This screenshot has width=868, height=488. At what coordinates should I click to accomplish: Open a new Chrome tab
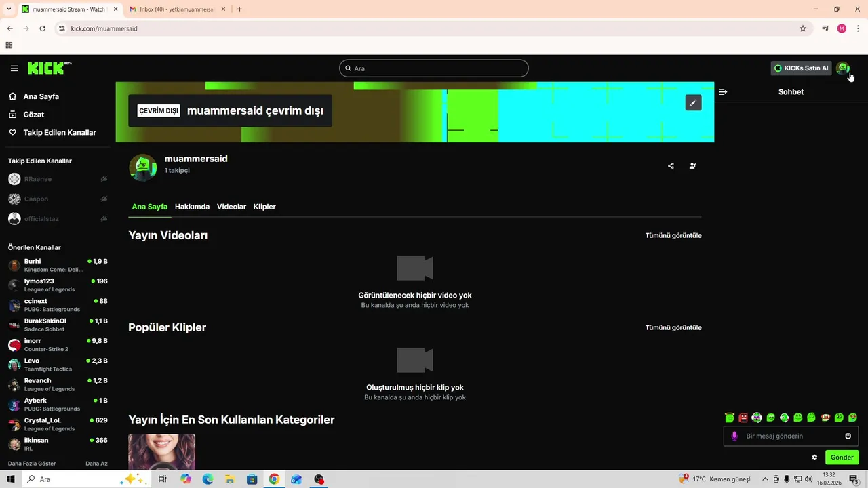tap(239, 9)
